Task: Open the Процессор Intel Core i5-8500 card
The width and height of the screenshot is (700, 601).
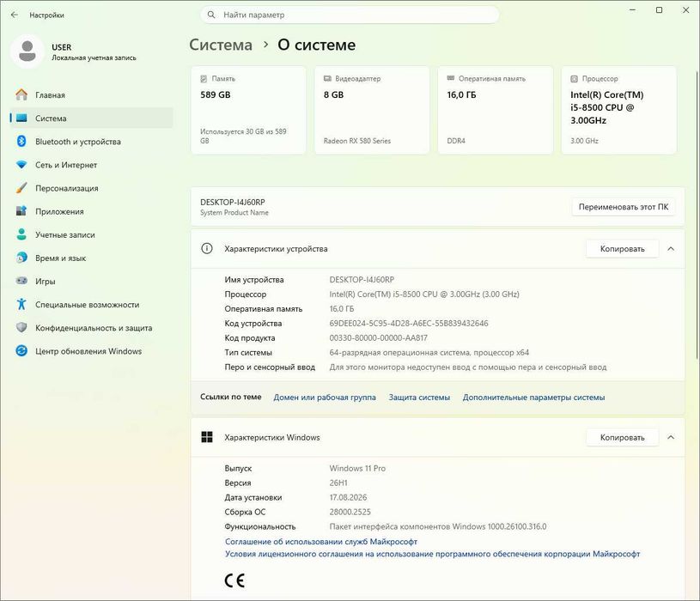Action: click(618, 110)
